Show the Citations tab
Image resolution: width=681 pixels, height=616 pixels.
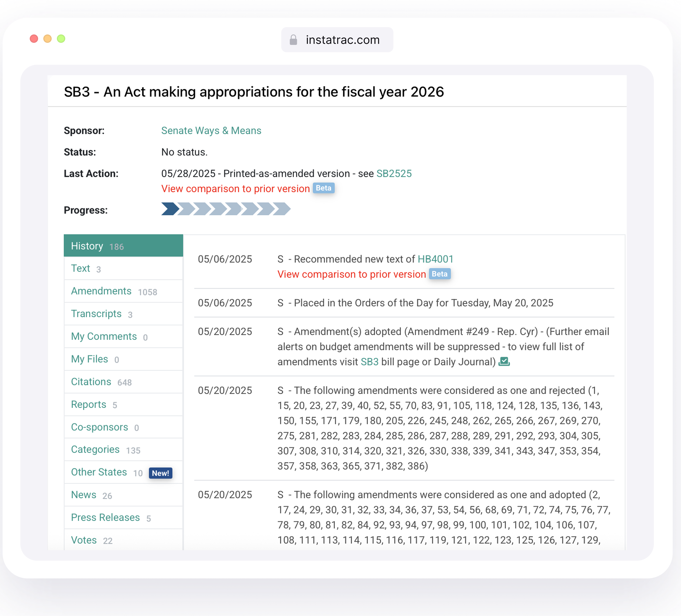[123, 382]
